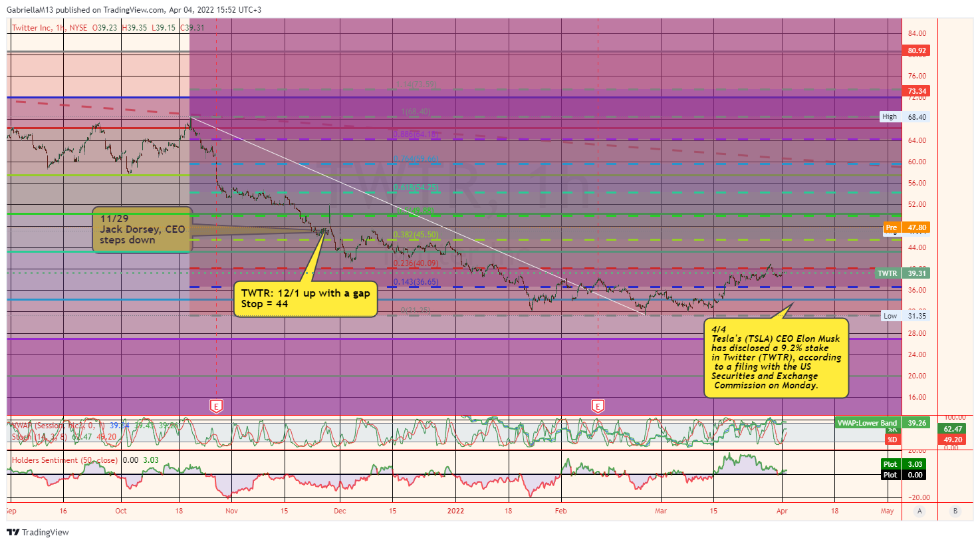Select the TWTR 12/1 gap Stop = 44 callout
This screenshot has width=980, height=544.
pos(306,299)
